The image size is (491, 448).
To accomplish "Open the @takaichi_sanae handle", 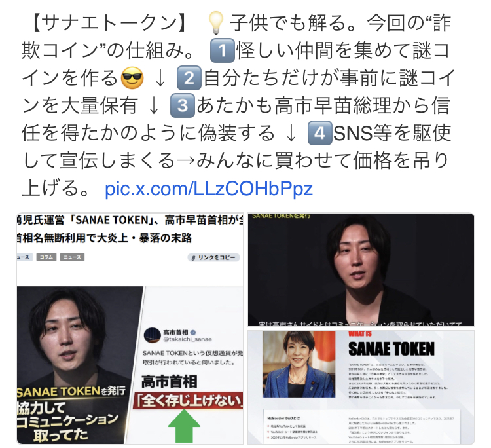I will [187, 339].
